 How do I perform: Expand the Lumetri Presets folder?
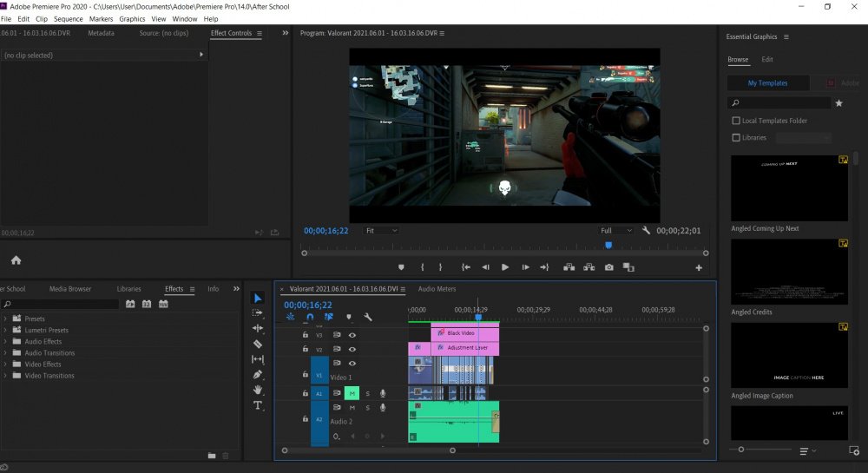5,330
